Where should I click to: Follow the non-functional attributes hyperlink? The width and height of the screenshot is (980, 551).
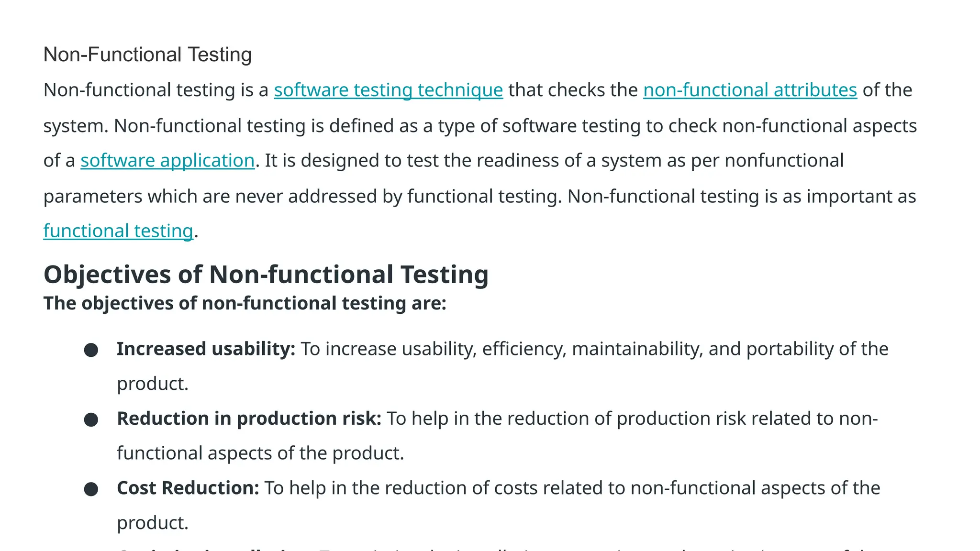[x=750, y=90]
